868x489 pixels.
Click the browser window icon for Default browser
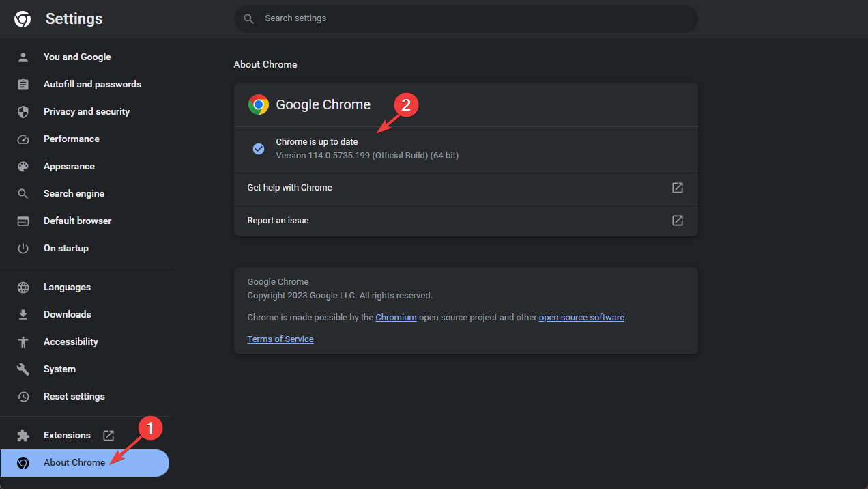(23, 221)
